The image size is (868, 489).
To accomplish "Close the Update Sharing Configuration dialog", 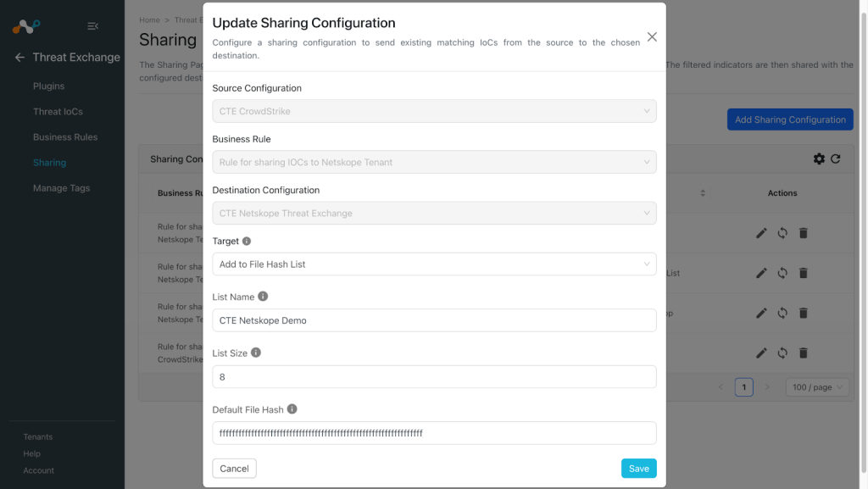I will pos(652,37).
